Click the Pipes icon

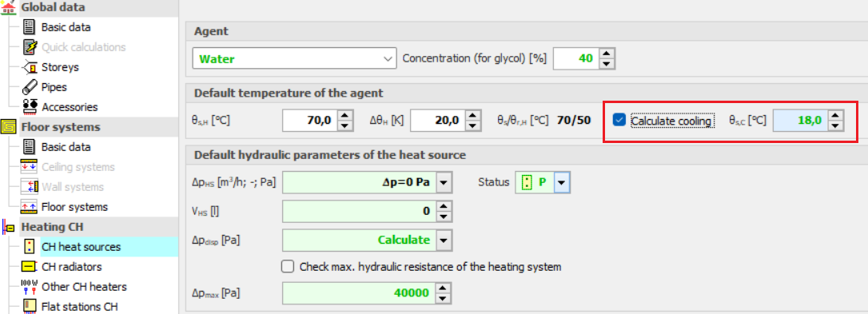tap(30, 87)
